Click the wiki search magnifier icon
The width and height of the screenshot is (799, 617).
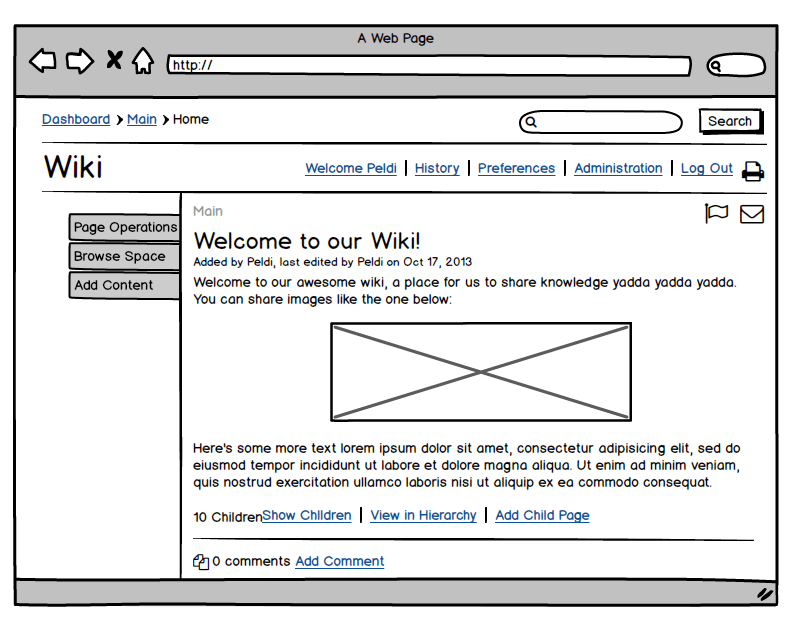click(x=531, y=122)
